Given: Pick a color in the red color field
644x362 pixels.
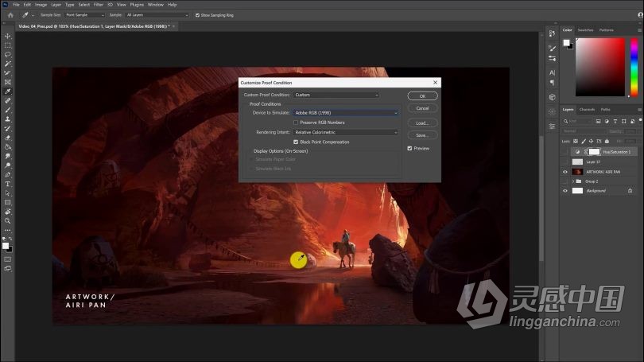Looking at the screenshot, I should (x=600, y=68).
